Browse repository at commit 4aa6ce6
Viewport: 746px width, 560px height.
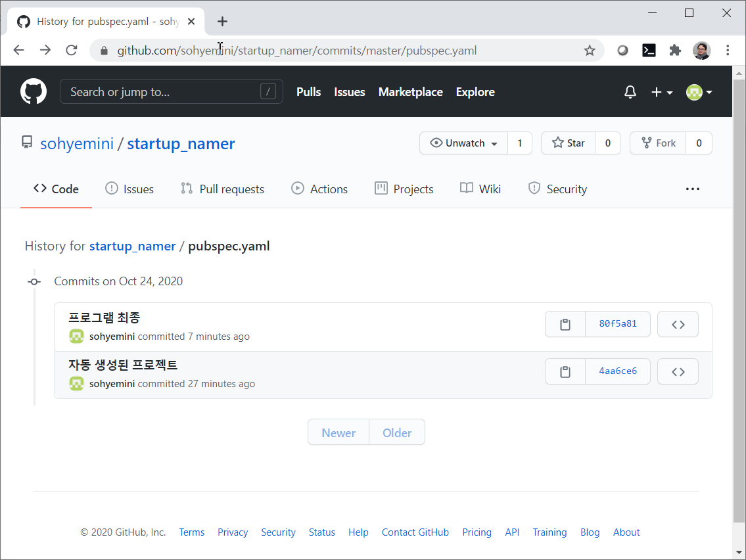tap(678, 371)
